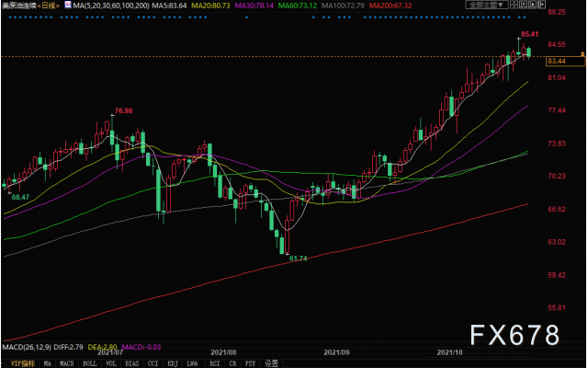
Task: Click the 73.83 price axis label
Action: (x=557, y=144)
